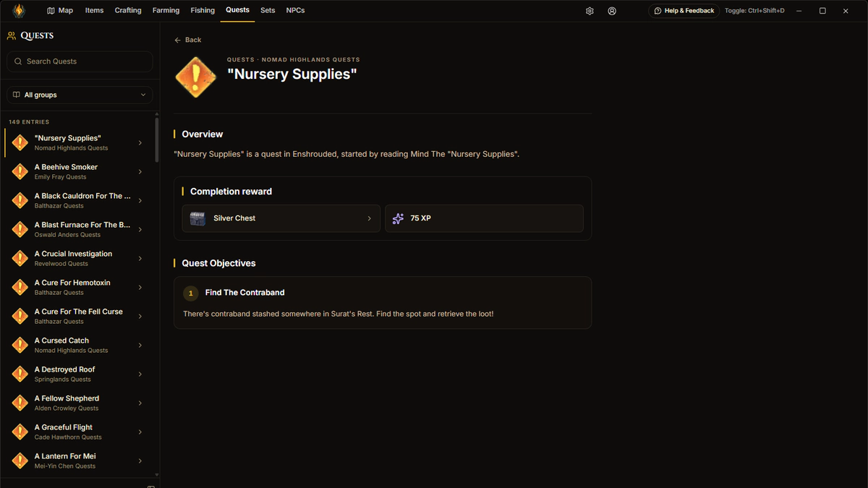The width and height of the screenshot is (868, 488).
Task: Switch to the Items tab
Action: [94, 11]
